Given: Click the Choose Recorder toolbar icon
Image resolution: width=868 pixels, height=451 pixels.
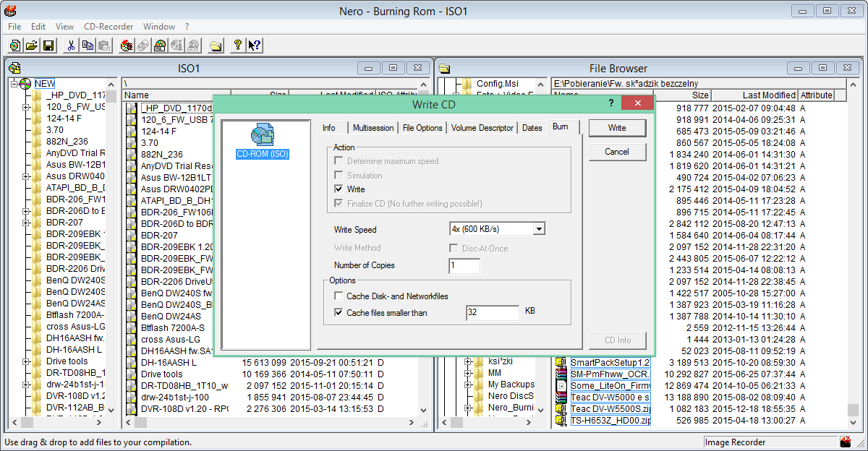Looking at the screenshot, I should coord(160,46).
